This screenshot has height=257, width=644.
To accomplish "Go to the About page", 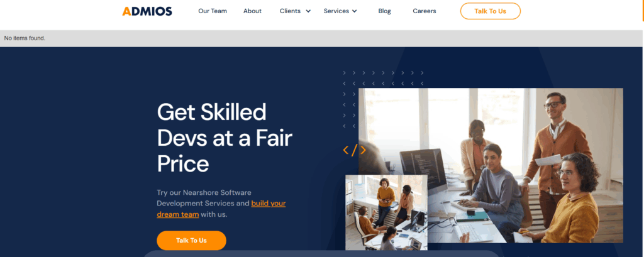I will point(252,11).
